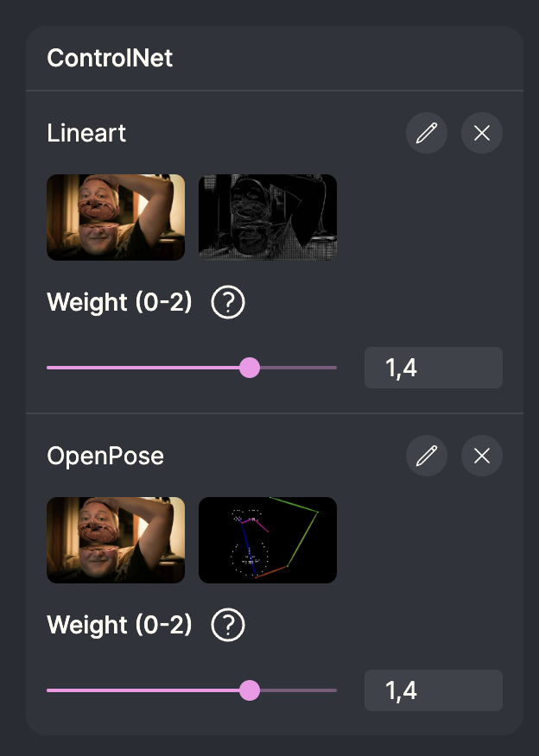Open the pencil edit icon for OpenPose
This screenshot has height=756, width=539.
(427, 456)
